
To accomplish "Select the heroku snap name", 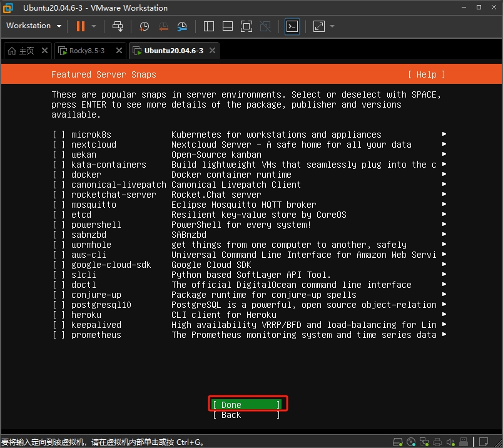I will click(x=86, y=315).
